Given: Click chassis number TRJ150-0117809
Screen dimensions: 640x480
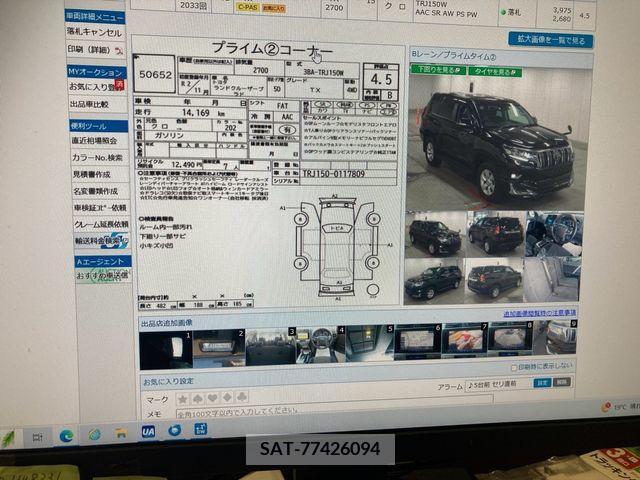Looking at the screenshot, I should [x=333, y=174].
